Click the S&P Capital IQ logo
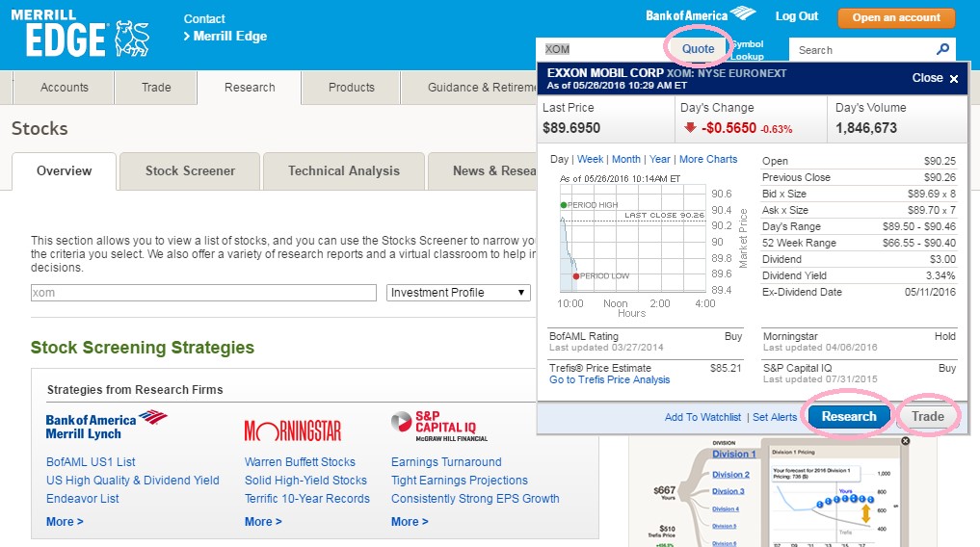The width and height of the screenshot is (980, 547). (438, 426)
